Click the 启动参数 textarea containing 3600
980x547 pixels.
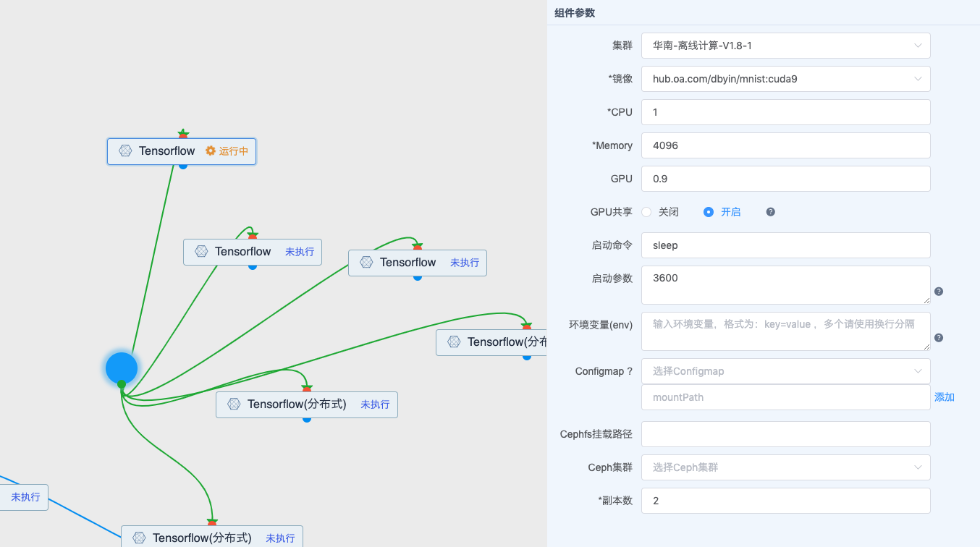point(785,285)
